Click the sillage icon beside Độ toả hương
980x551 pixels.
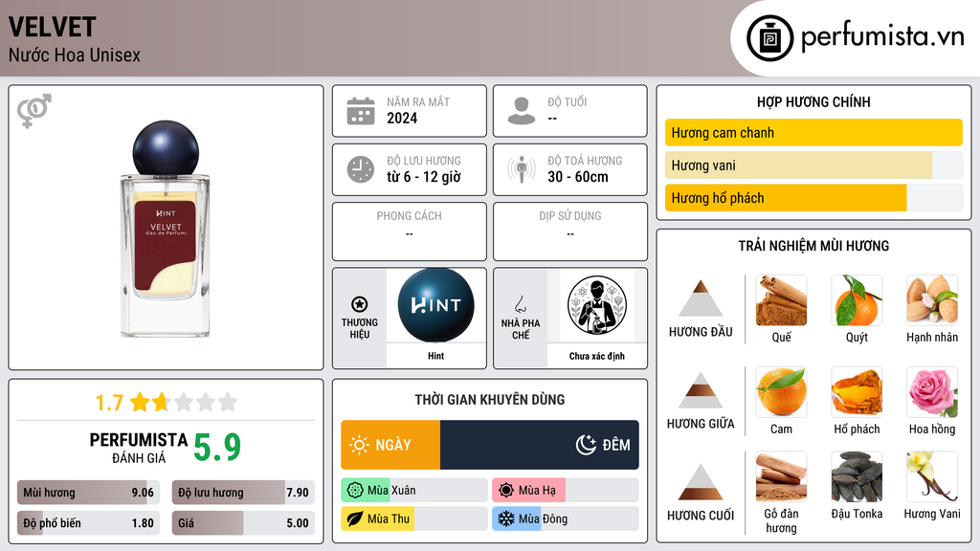tap(522, 169)
